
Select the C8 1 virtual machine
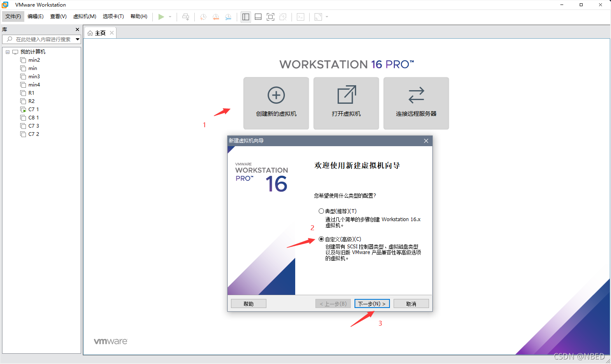(33, 118)
